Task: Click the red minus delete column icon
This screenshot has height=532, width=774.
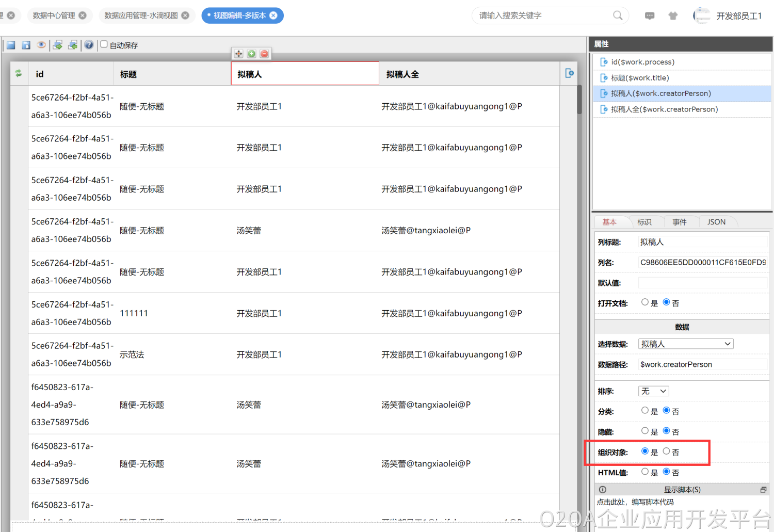Action: pyautogui.click(x=264, y=54)
